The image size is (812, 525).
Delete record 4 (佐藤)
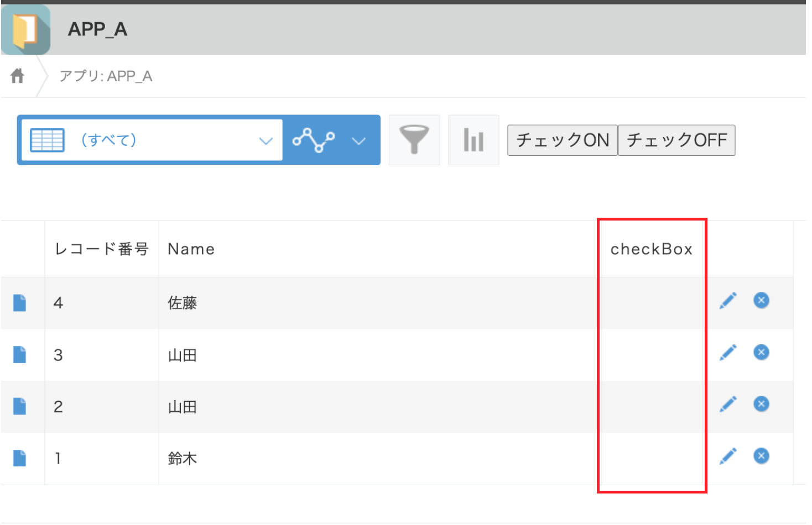click(761, 300)
